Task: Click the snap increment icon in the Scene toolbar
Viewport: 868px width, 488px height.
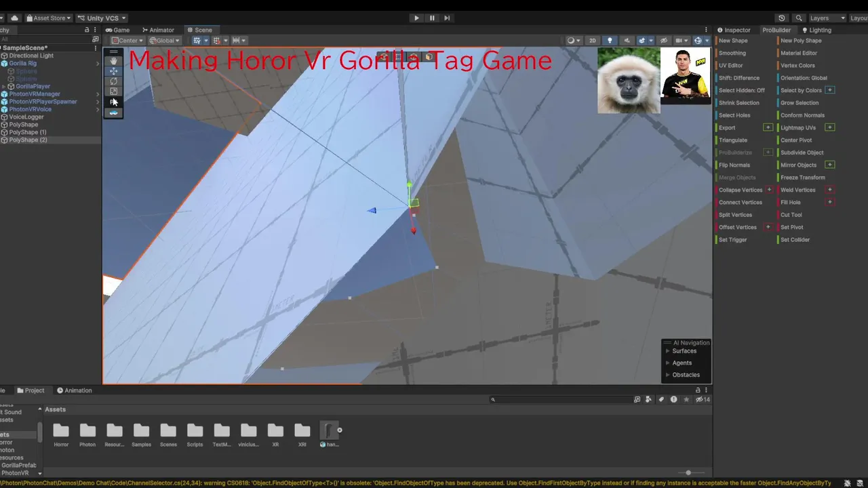Action: pyautogui.click(x=237, y=41)
